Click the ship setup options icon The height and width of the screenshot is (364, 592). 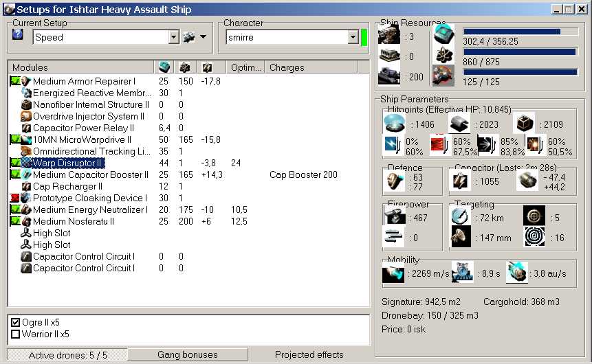pos(189,37)
